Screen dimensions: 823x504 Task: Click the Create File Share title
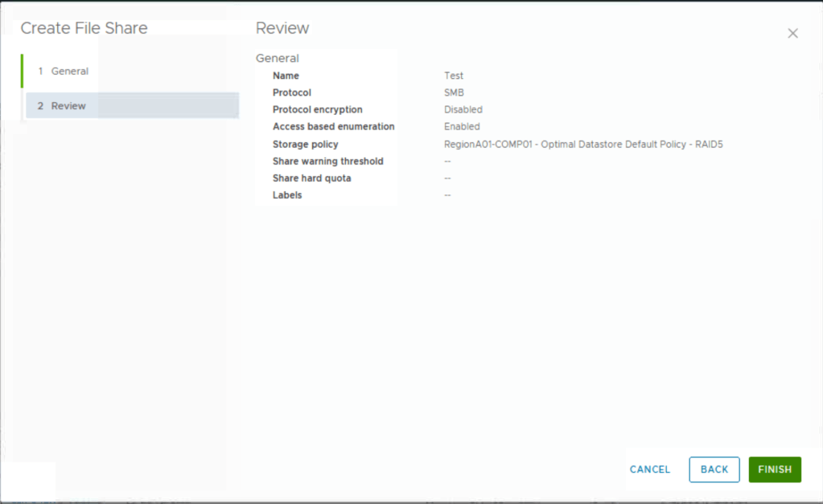click(84, 28)
